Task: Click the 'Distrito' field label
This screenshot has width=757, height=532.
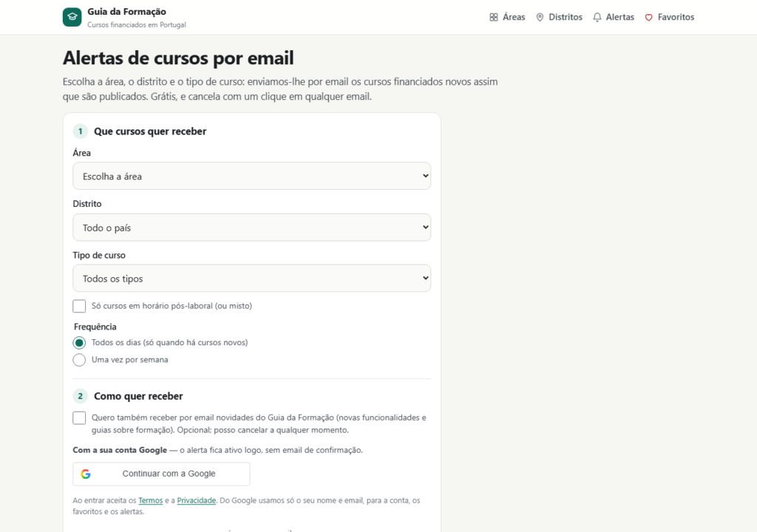Action: coord(87,204)
